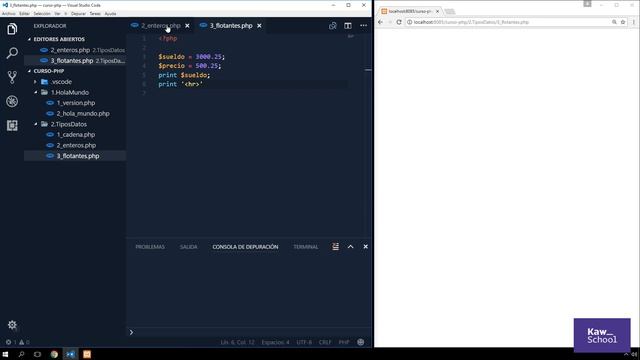Change the CRLF line ending setting
Screen dimensions: 640x360
coord(325,342)
